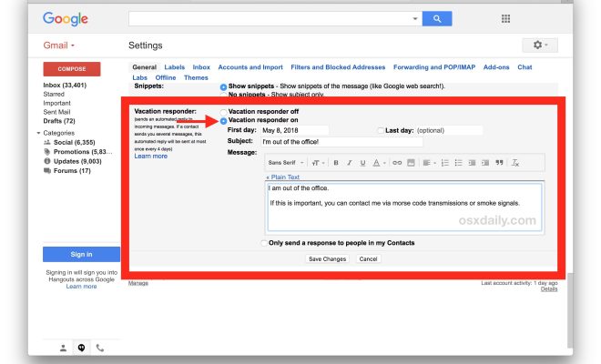Select Vacation responder off
This screenshot has width=601, height=364.
click(223, 112)
